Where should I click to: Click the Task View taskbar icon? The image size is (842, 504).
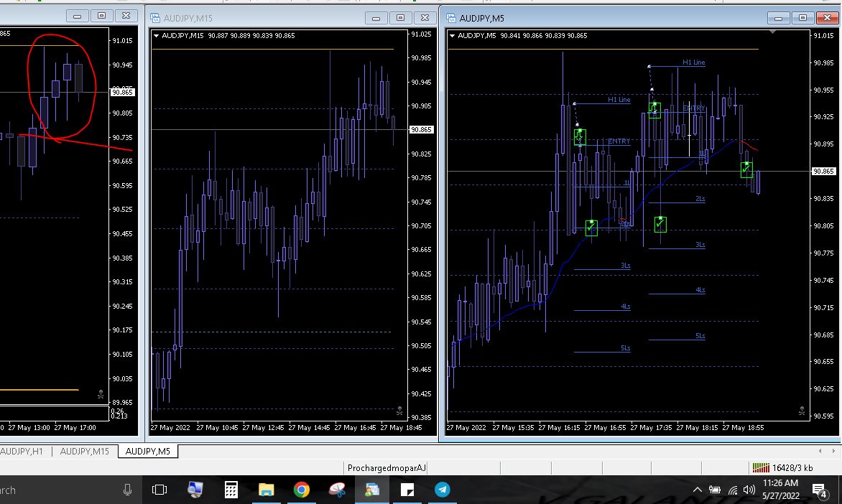[159, 490]
